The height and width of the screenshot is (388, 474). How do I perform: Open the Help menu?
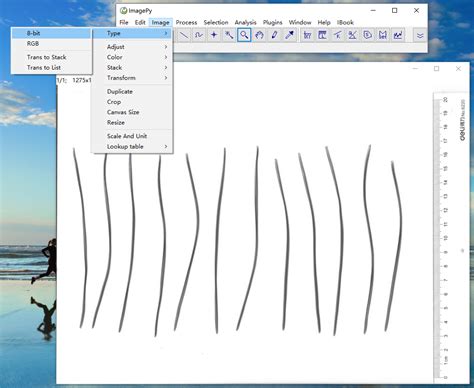click(x=324, y=22)
